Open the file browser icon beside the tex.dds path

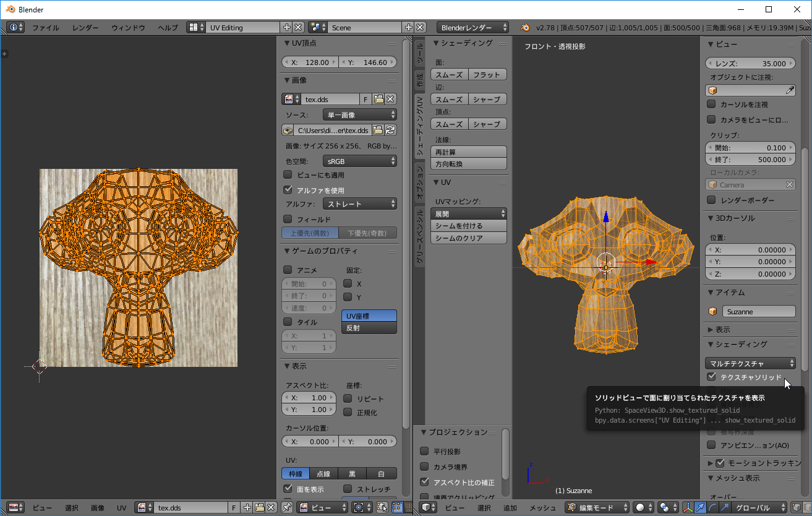(378, 130)
